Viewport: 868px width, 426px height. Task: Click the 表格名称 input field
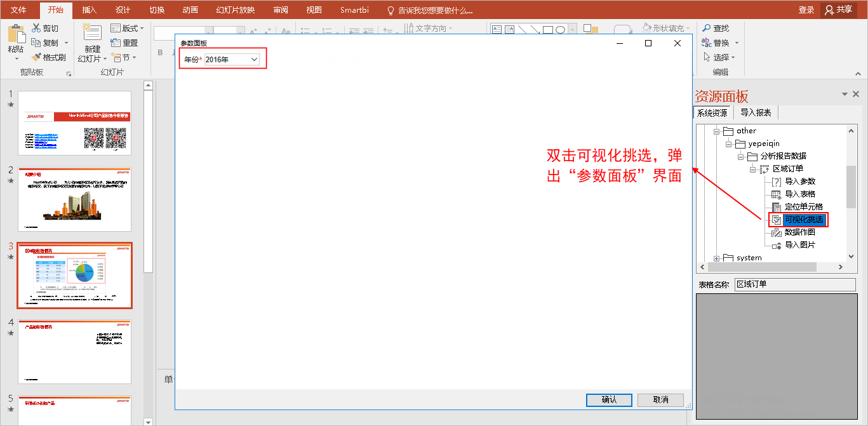795,284
